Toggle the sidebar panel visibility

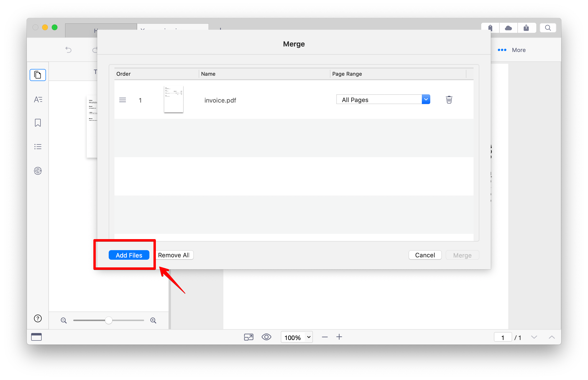point(36,337)
